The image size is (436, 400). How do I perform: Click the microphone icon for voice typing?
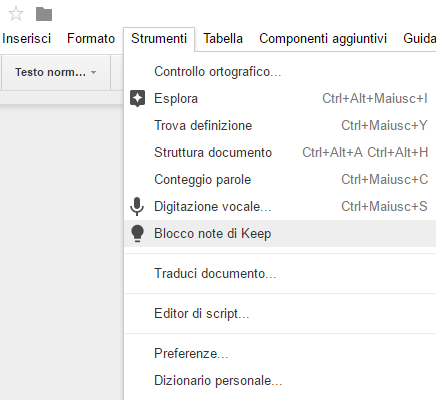137,206
